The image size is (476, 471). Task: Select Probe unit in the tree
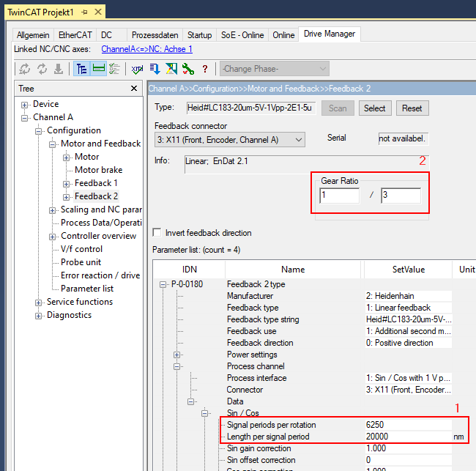(81, 262)
